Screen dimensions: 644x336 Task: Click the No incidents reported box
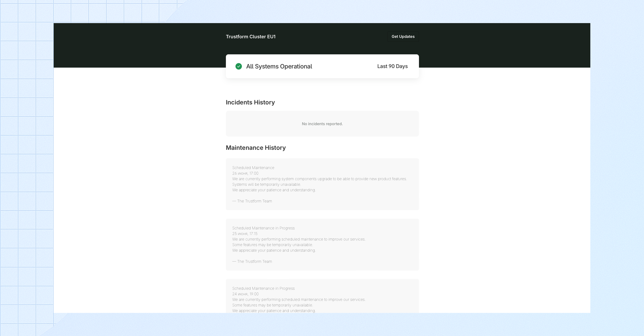click(x=322, y=124)
